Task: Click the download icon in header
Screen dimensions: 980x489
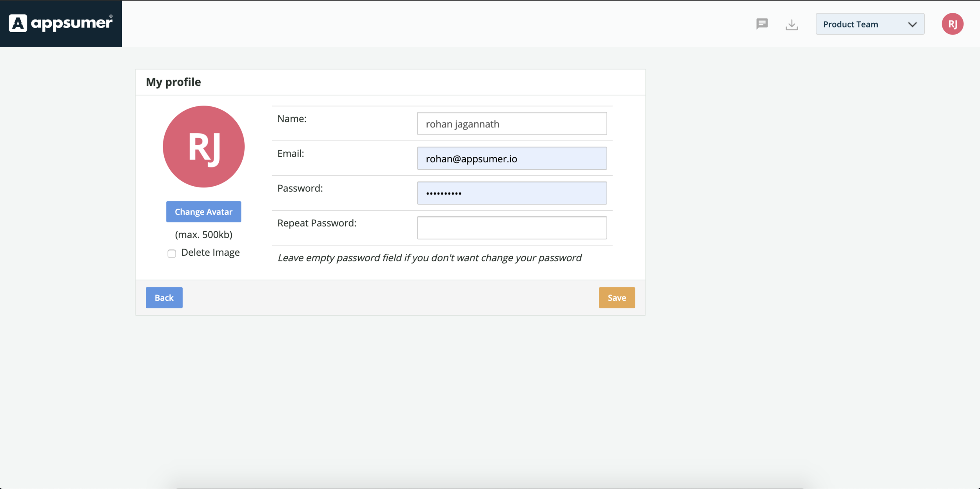Action: pos(791,24)
